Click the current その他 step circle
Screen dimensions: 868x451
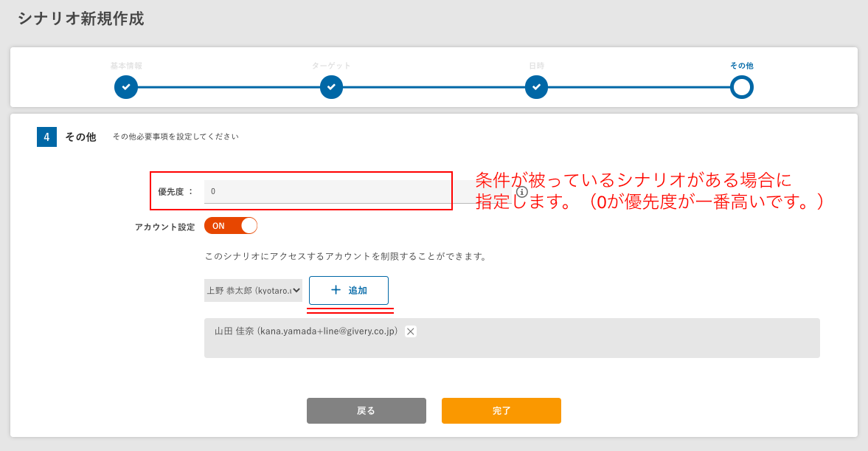click(x=741, y=87)
